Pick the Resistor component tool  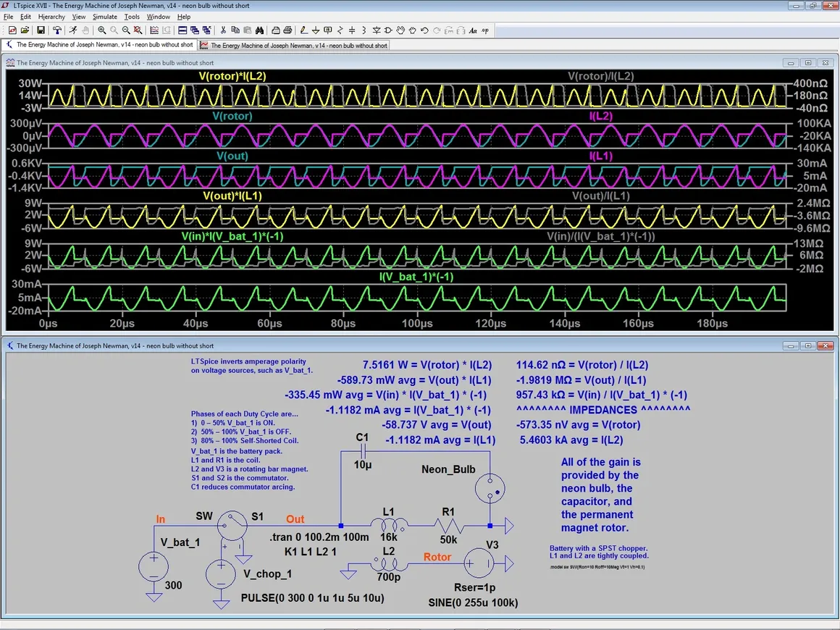[x=340, y=30]
